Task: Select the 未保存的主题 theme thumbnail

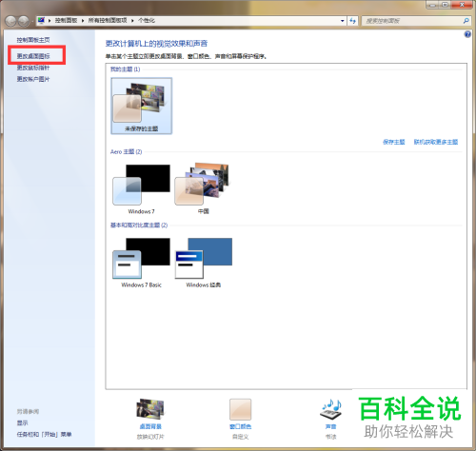Action: [x=142, y=106]
